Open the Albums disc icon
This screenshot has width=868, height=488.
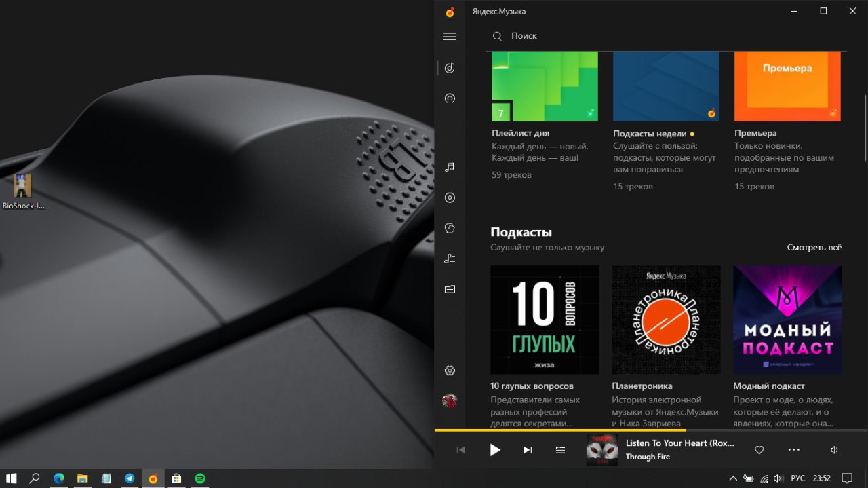[450, 198]
